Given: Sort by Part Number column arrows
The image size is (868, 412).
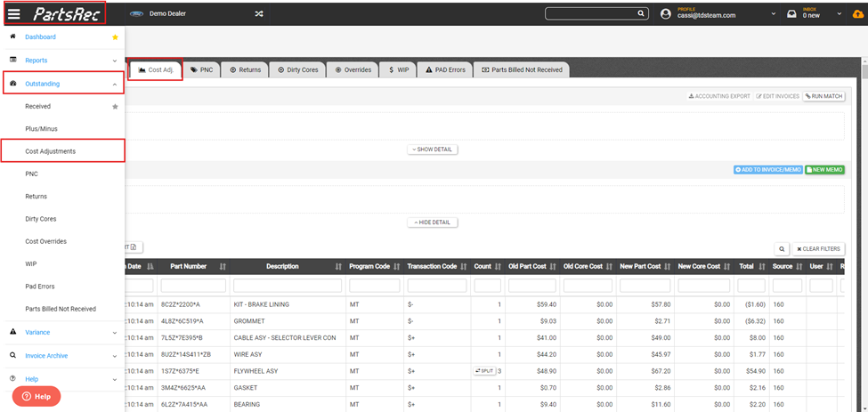Looking at the screenshot, I should (223, 267).
